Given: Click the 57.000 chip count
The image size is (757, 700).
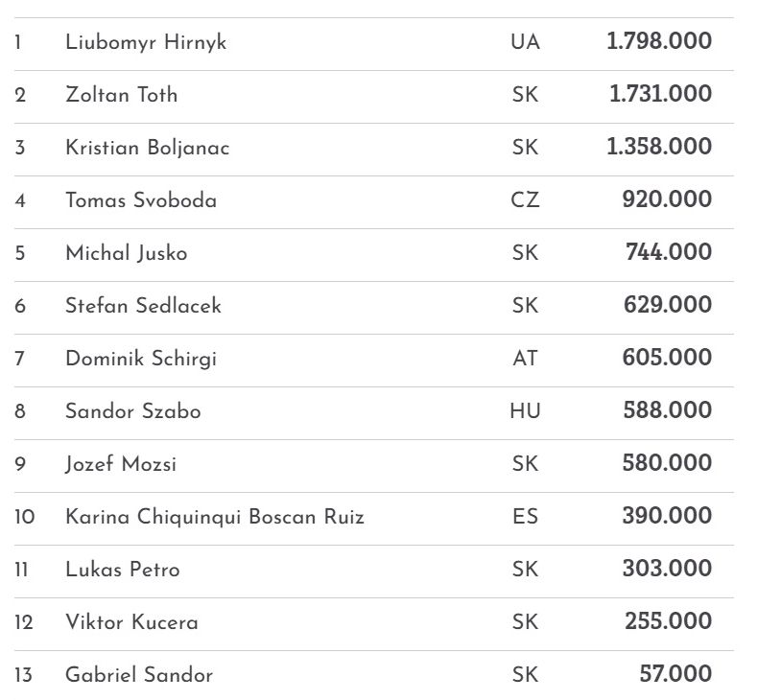Looking at the screenshot, I should (x=675, y=674).
